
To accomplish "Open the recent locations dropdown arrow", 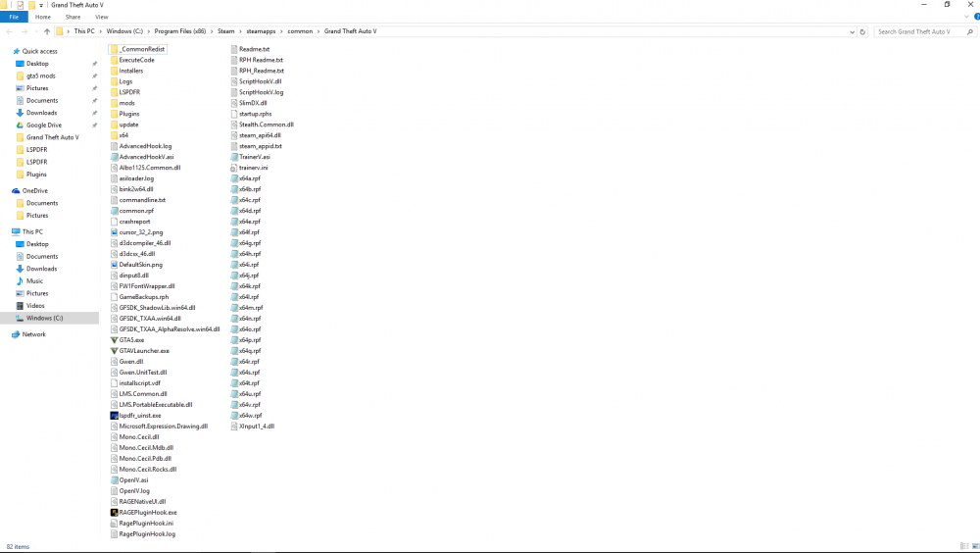I will pos(35,32).
